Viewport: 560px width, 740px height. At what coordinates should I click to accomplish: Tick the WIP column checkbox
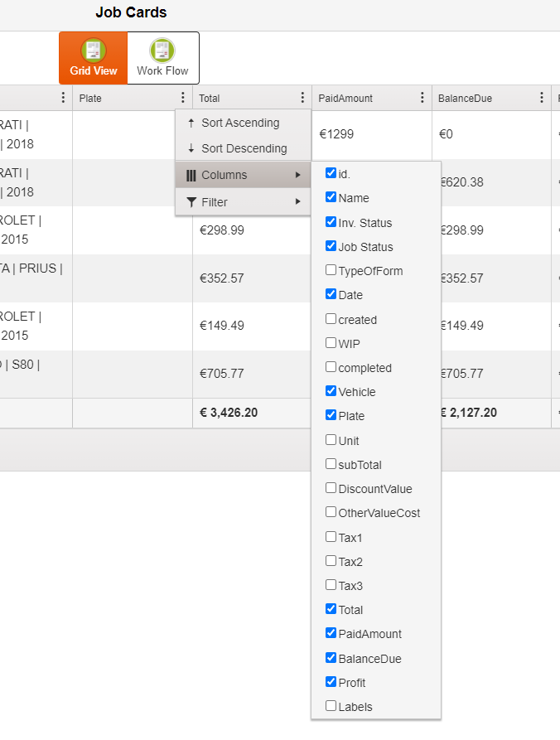tap(331, 343)
